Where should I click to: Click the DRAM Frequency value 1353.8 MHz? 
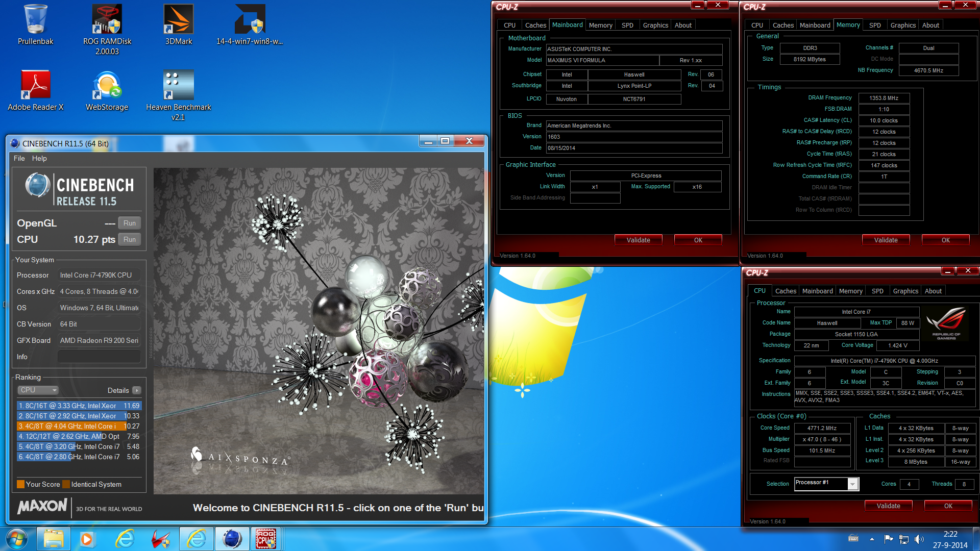click(884, 98)
